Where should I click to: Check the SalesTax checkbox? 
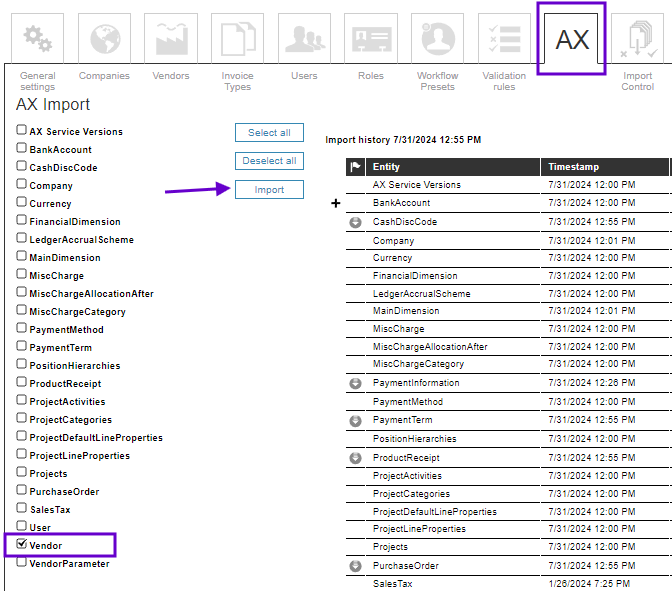click(x=21, y=507)
